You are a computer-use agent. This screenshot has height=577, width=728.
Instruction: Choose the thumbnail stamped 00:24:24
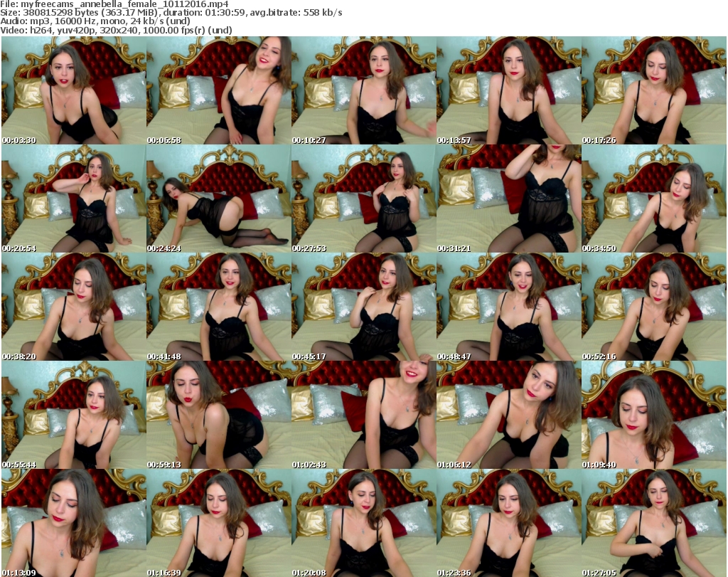tap(219, 198)
